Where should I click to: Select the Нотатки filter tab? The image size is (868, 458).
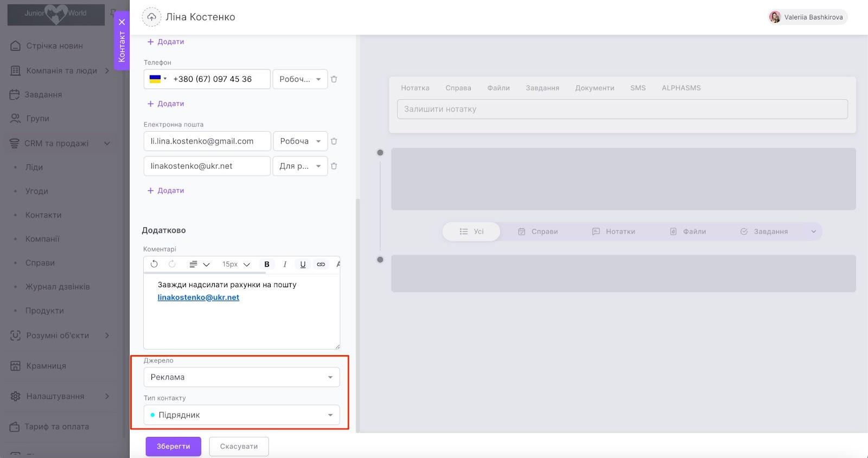click(614, 231)
